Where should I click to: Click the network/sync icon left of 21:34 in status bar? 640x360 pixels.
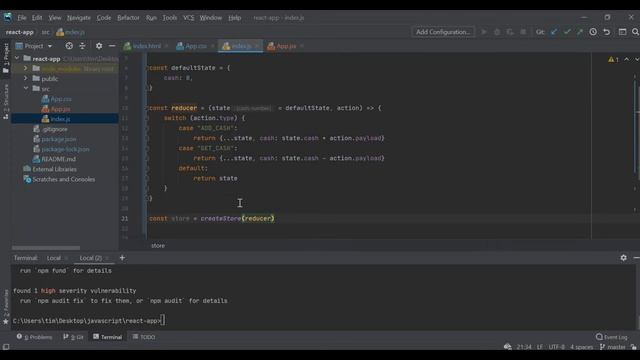[x=507, y=347]
